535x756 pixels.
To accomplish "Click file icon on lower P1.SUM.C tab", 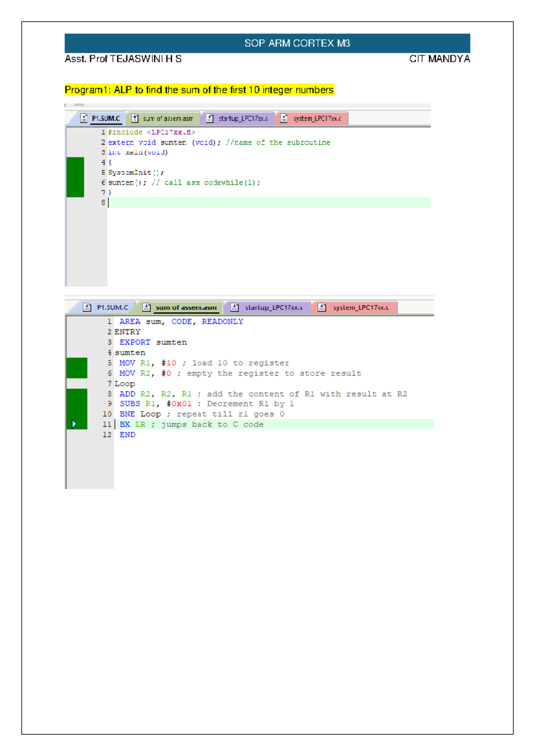I will [x=87, y=308].
